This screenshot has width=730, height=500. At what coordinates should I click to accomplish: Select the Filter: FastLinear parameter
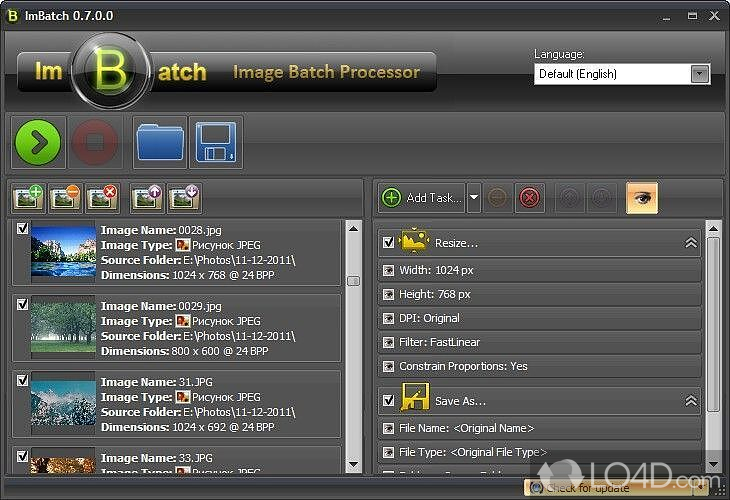coord(540,342)
